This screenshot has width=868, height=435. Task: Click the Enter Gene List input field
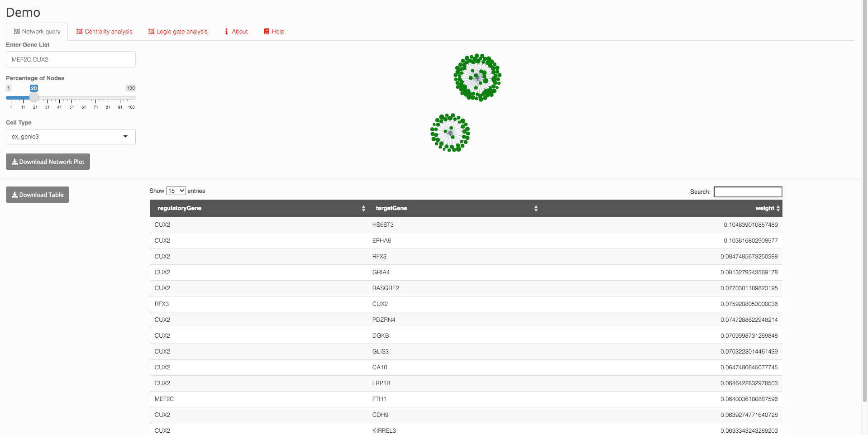pos(71,59)
